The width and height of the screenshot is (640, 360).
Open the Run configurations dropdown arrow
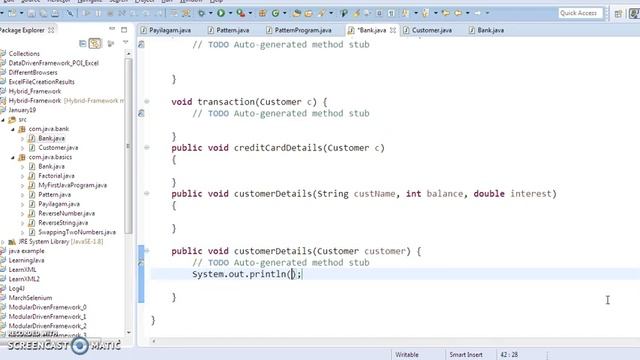click(231, 13)
